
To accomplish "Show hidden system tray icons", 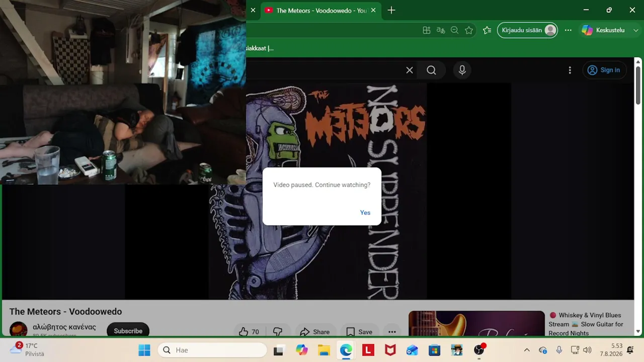I will click(527, 350).
